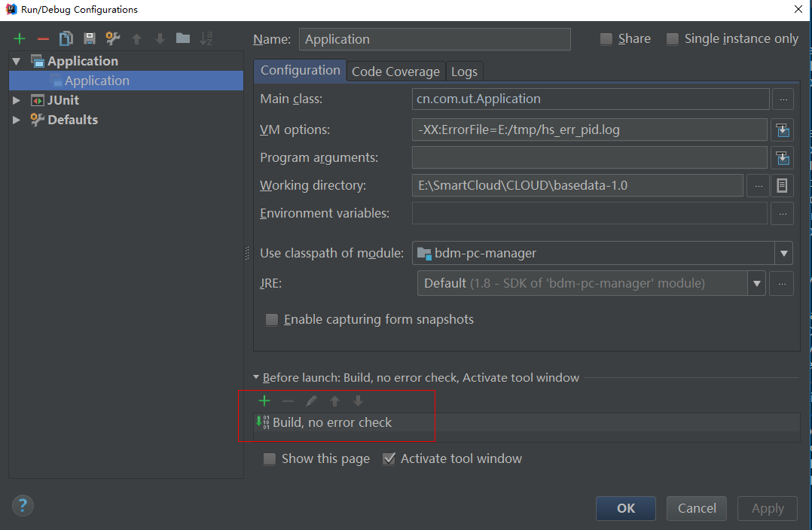
Task: Open the Help question mark icon
Action: click(23, 505)
